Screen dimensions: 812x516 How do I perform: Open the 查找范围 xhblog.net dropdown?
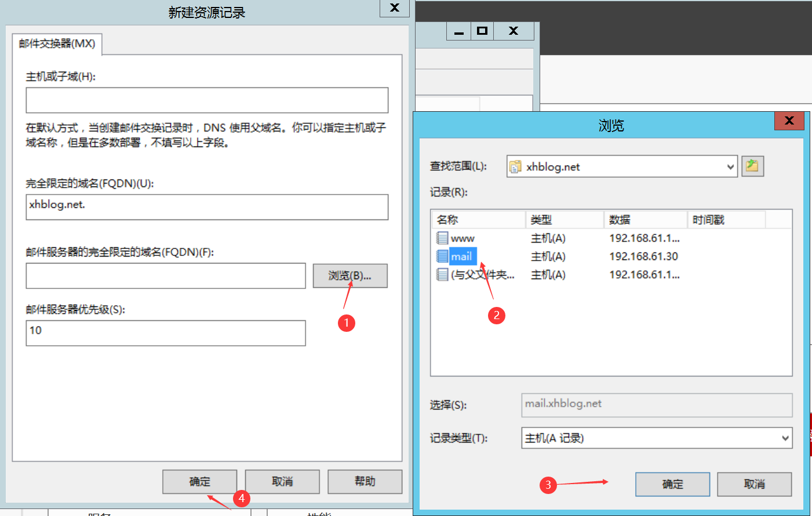(730, 167)
